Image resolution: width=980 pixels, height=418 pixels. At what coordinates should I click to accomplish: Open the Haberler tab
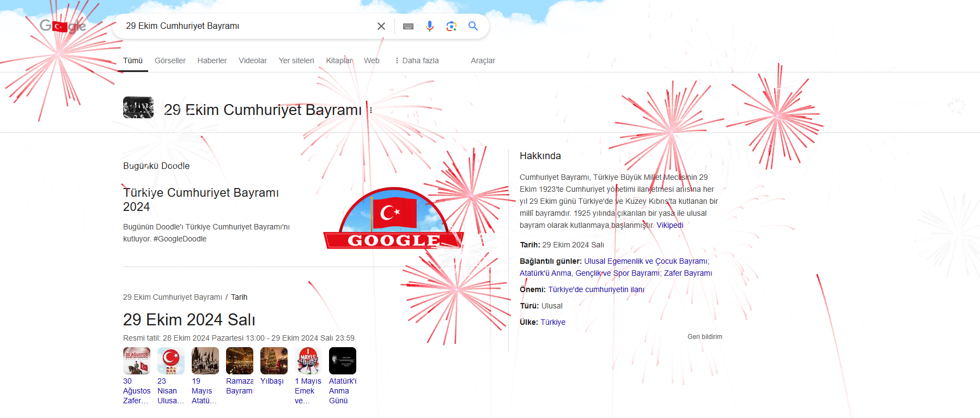tap(212, 60)
